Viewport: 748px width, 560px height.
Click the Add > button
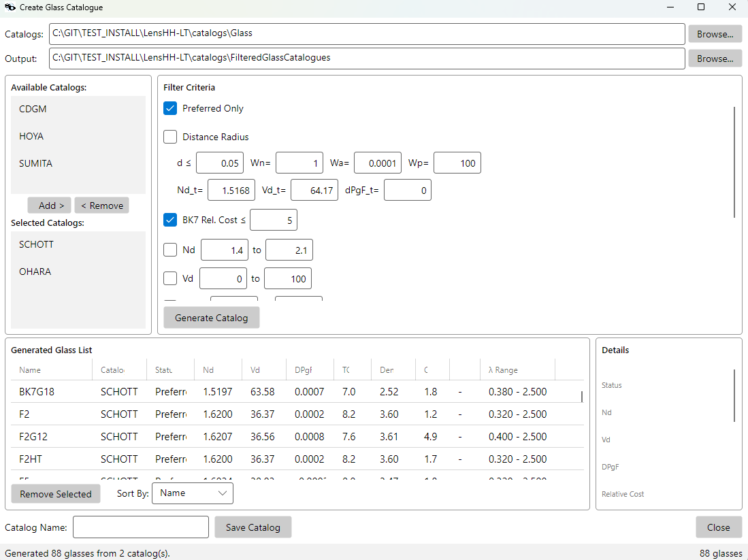pos(49,205)
